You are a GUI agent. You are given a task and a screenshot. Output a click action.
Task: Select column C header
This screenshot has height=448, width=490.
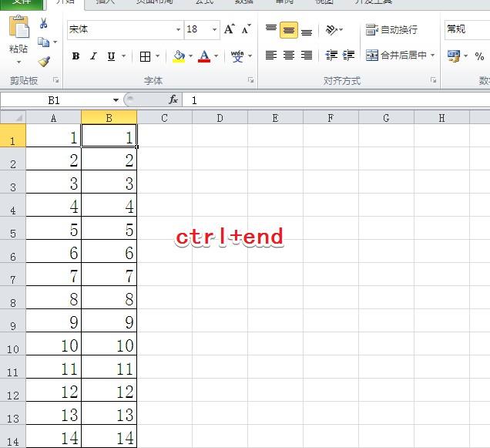click(164, 118)
